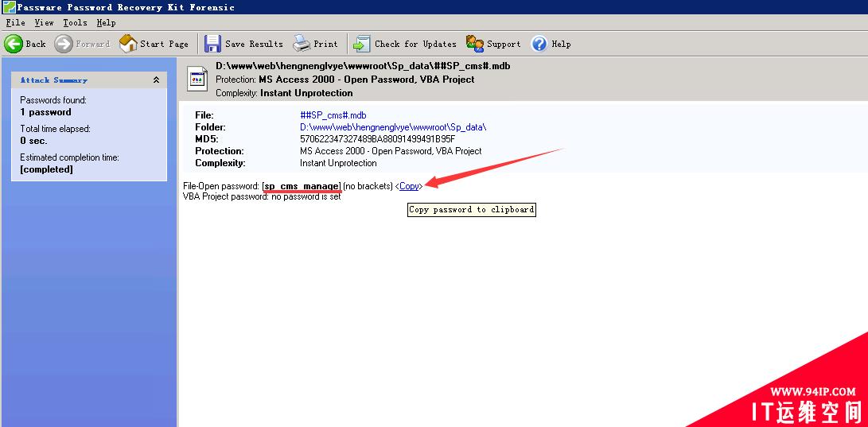Click the 'Complexity: Instant Unprotection' header line
This screenshot has width=868, height=427.
pos(284,93)
